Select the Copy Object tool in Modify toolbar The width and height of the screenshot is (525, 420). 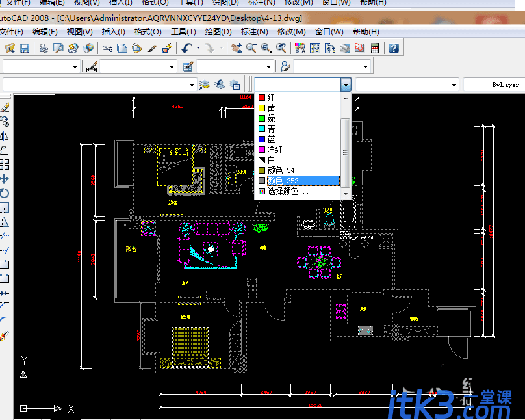tap(5, 122)
